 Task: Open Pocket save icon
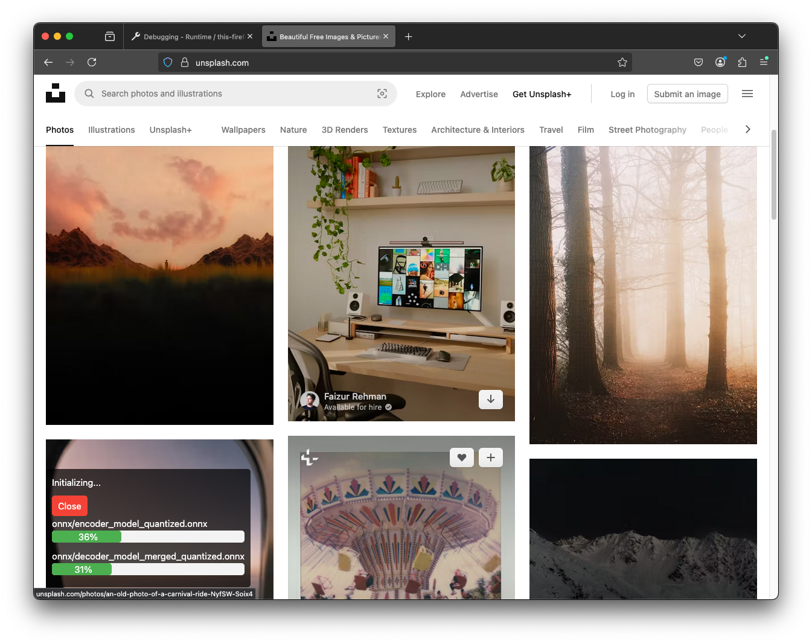(x=699, y=62)
